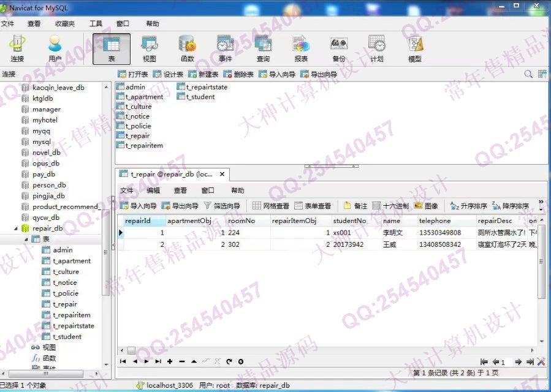This screenshot has height=392, width=551.
Task: Open the 事件 (Event) toolbar icon
Action: (x=226, y=49)
